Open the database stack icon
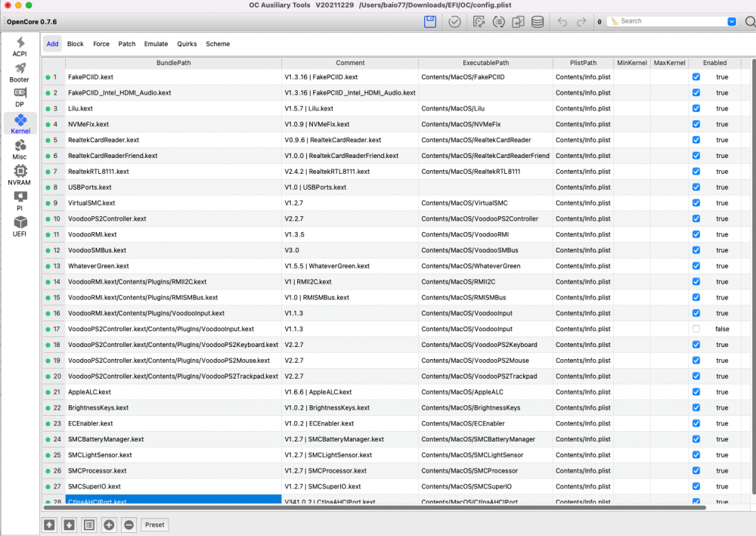756x536 pixels. pyautogui.click(x=538, y=22)
